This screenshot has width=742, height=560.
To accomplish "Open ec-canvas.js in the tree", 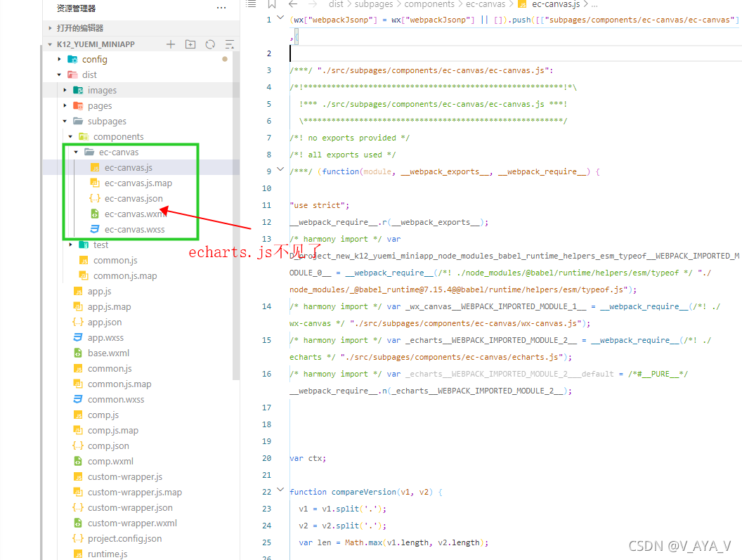I will click(129, 167).
